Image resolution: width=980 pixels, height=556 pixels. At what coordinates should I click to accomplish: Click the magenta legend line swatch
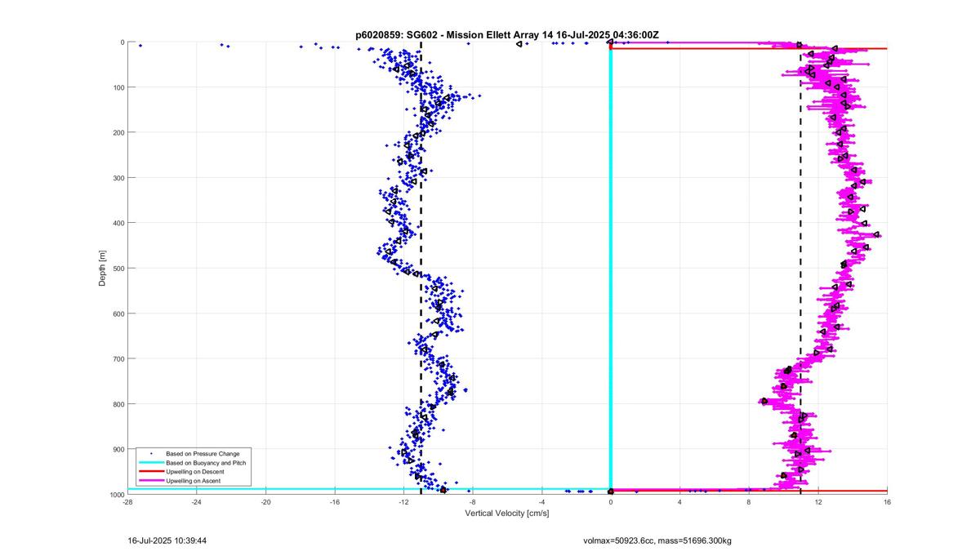coord(150,481)
